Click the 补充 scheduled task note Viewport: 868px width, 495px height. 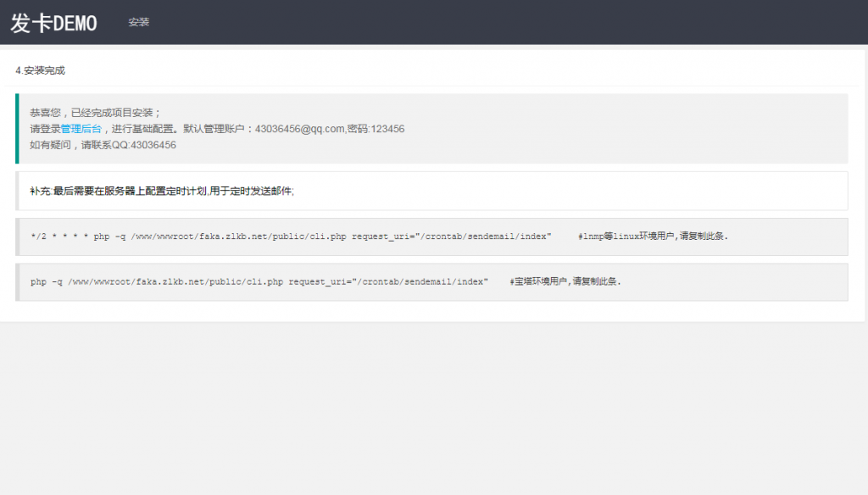162,191
